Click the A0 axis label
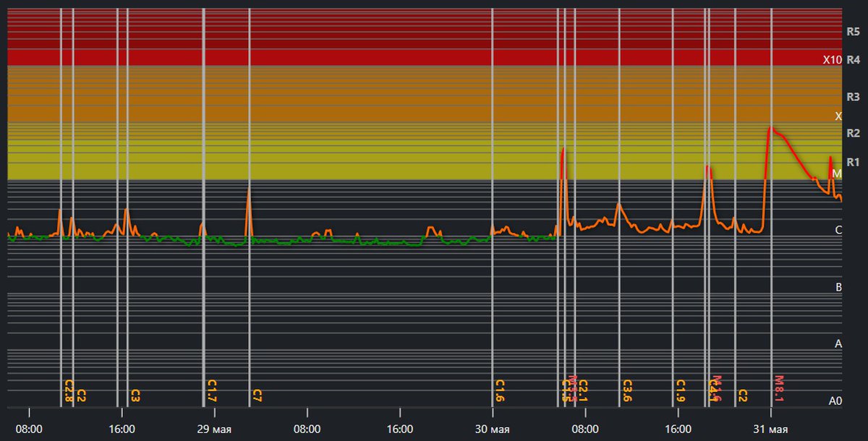The height and width of the screenshot is (441, 868). pos(835,401)
